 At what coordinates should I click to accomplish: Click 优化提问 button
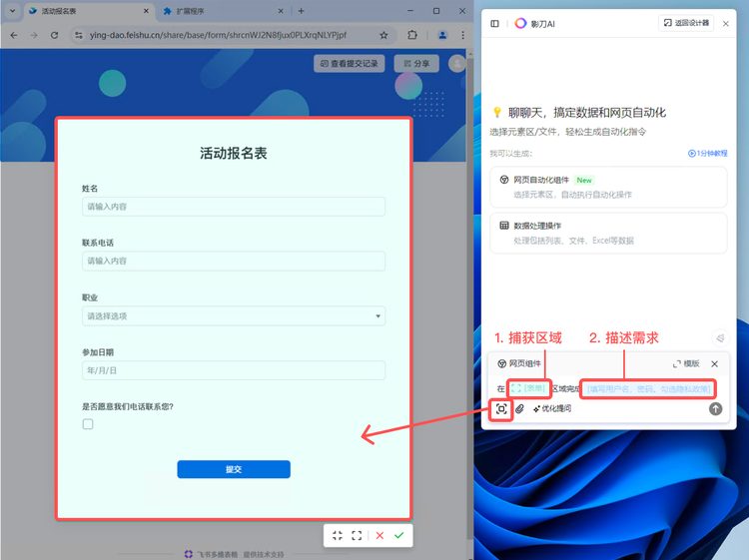(x=552, y=408)
